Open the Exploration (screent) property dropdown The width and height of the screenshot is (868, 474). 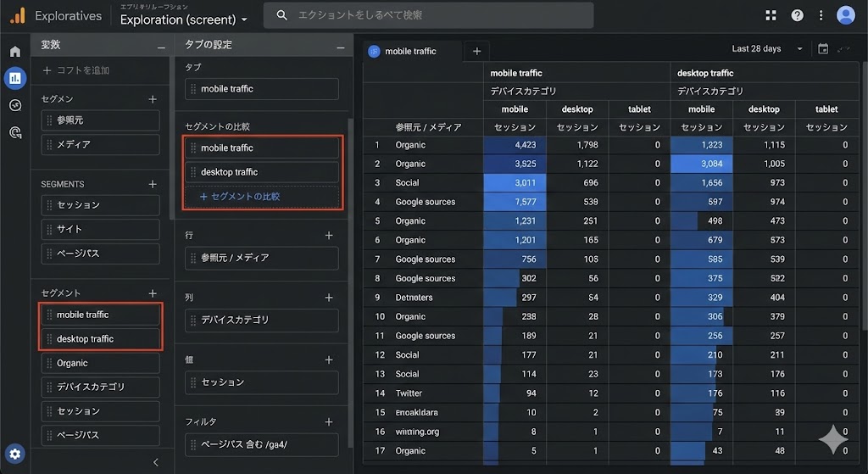pos(184,20)
